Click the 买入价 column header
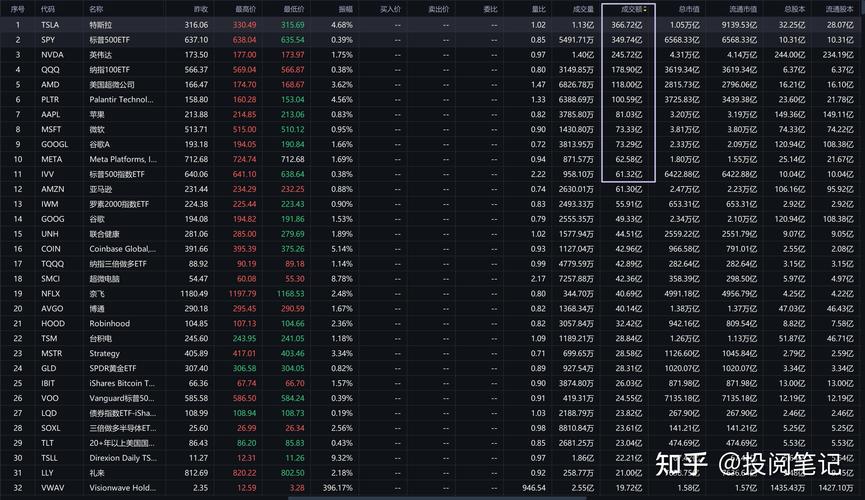Image resolution: width=865 pixels, height=500 pixels. pos(390,9)
